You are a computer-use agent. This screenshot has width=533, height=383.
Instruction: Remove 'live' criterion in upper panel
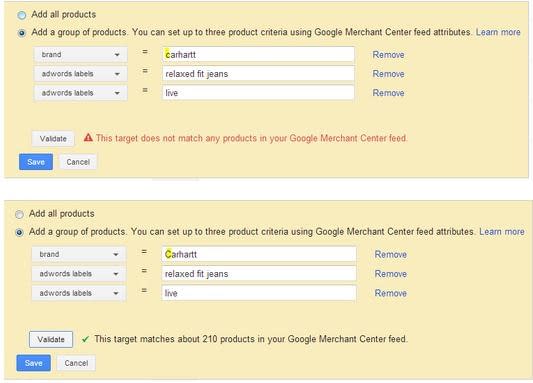coord(388,93)
